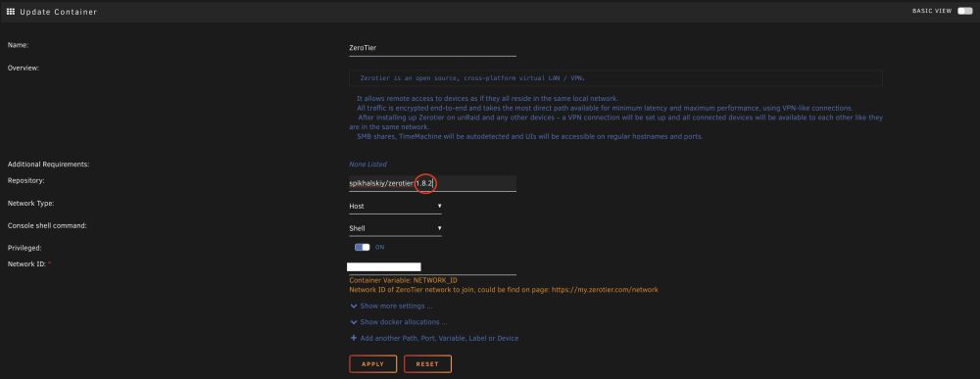Click the grid icon beside Update Container

11,11
